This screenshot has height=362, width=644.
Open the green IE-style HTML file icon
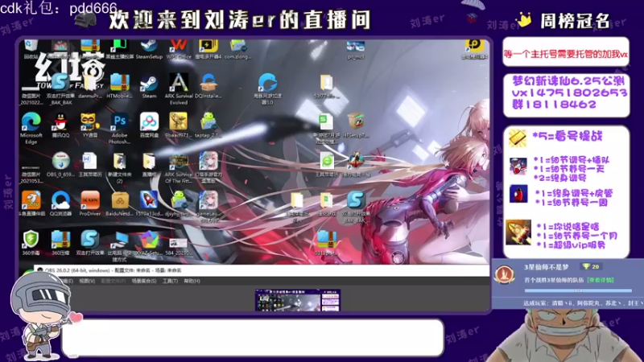327,165
